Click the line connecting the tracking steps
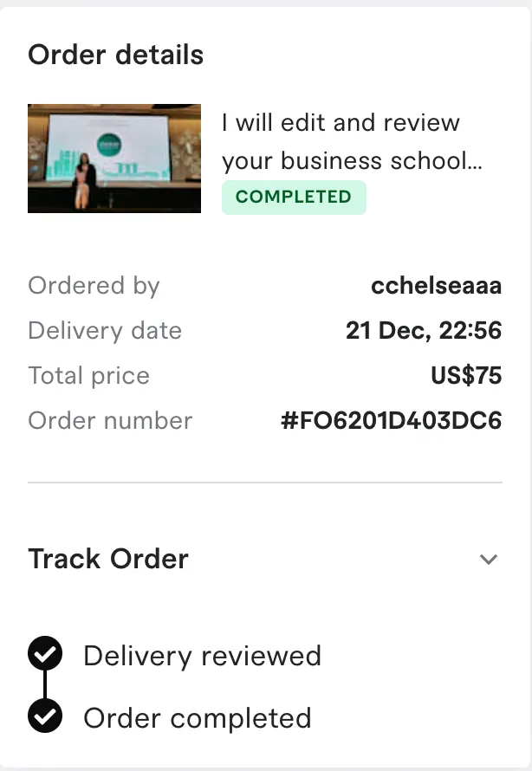 (45, 685)
